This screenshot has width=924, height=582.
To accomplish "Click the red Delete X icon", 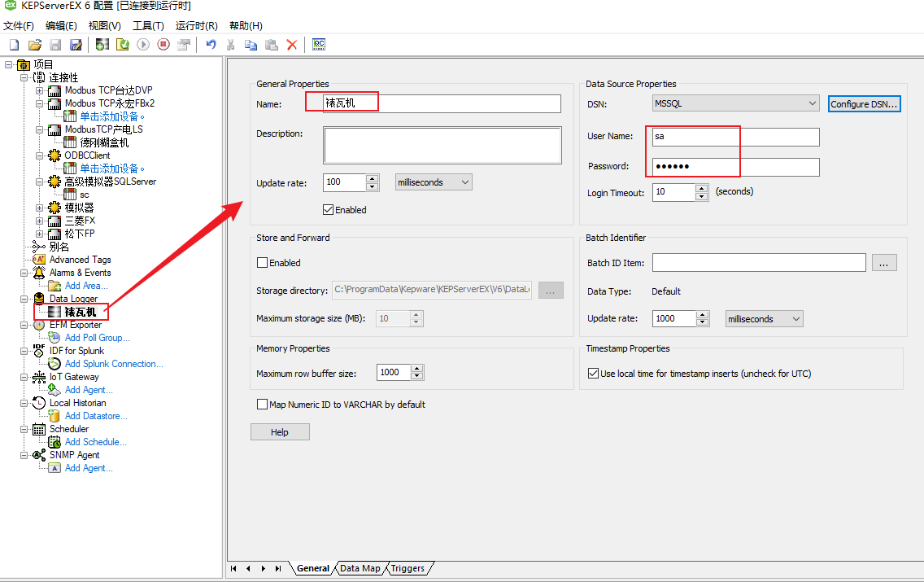I will click(x=292, y=45).
